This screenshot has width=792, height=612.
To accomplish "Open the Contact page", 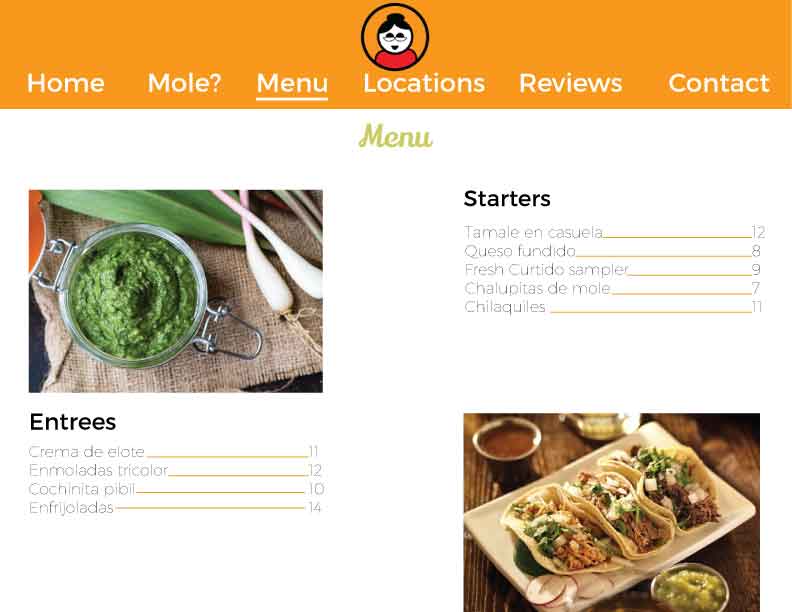I will [719, 83].
